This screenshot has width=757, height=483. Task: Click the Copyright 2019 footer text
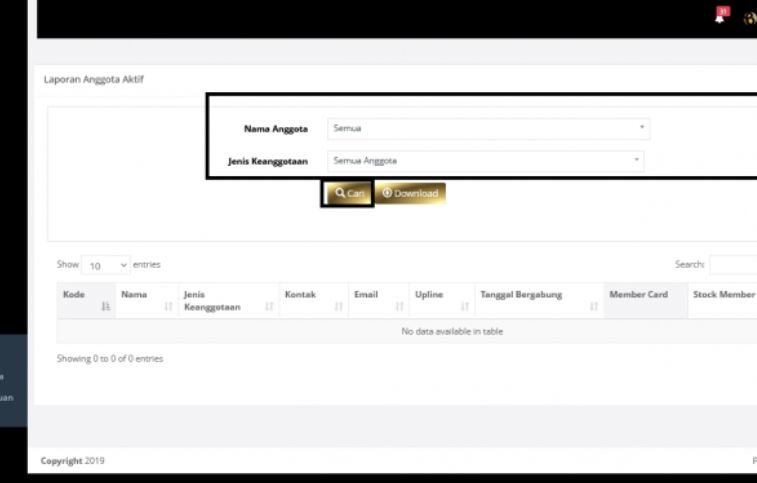72,461
